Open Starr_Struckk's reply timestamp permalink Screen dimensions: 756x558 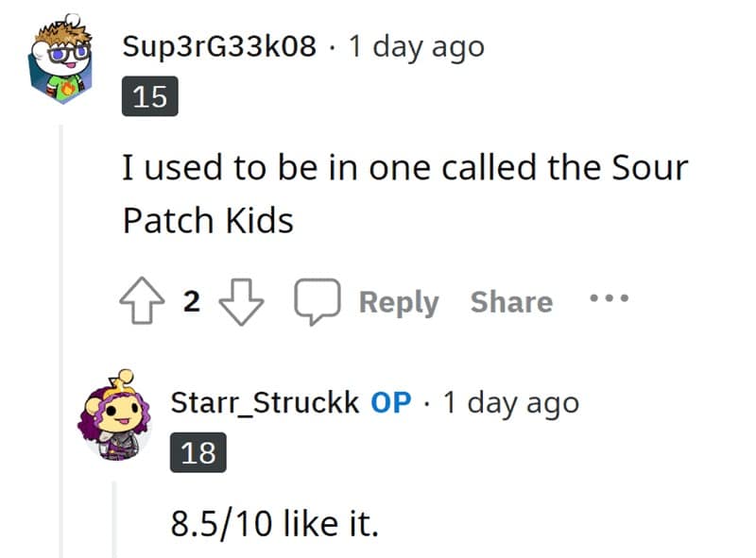click(x=510, y=402)
